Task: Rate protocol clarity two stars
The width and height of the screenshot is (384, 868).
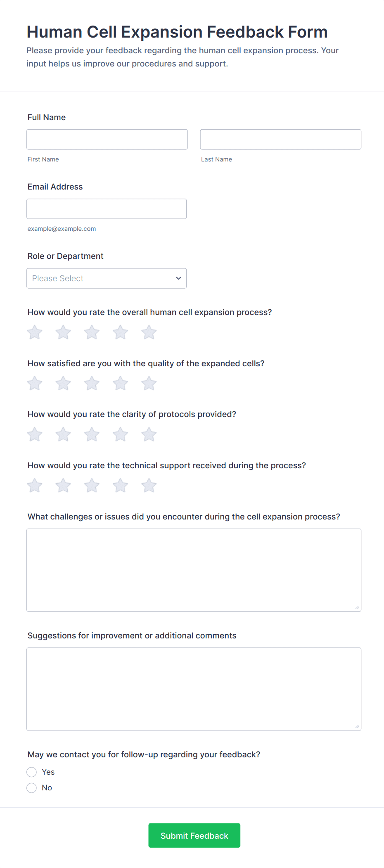Action: coord(63,434)
